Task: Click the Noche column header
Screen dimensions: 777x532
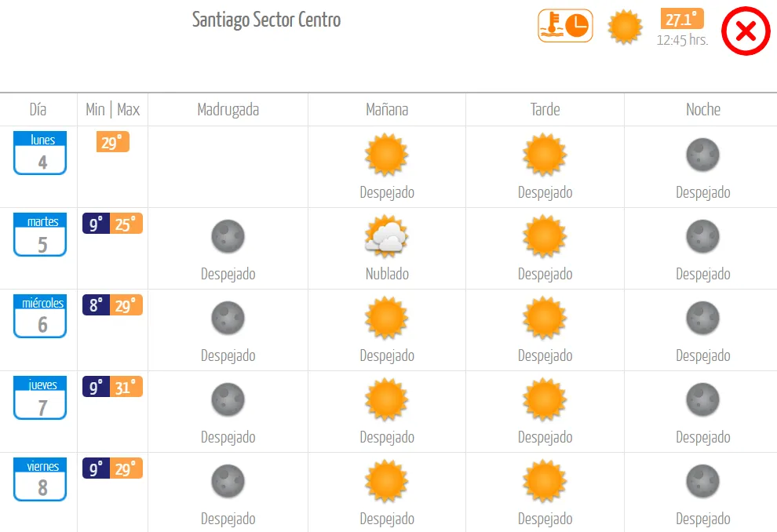Action: tap(702, 110)
